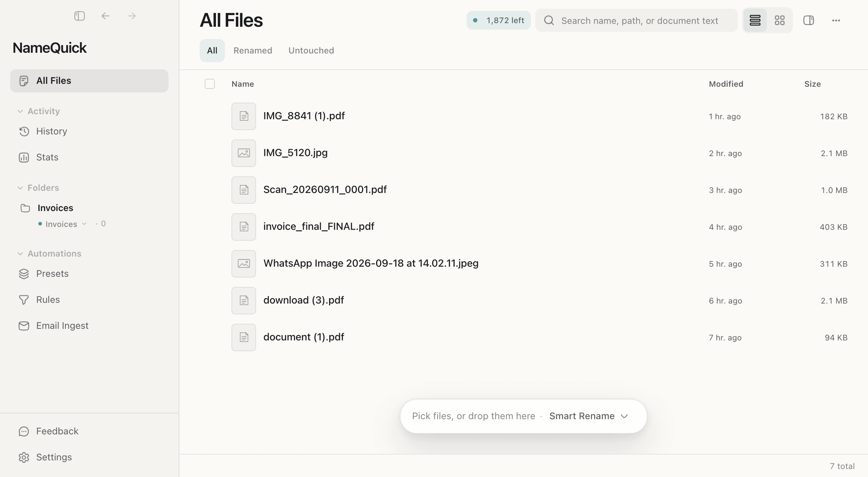Open History in the sidebar

[89, 131]
